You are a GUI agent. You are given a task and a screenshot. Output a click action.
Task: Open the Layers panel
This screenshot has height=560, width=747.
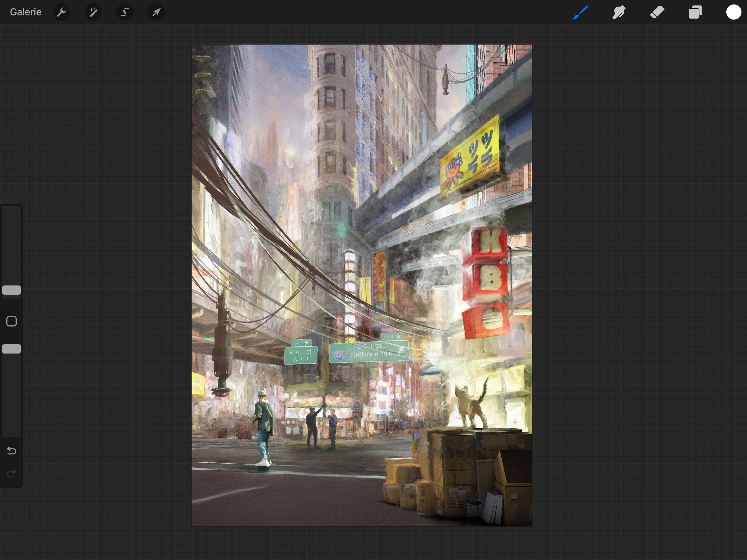pos(695,12)
